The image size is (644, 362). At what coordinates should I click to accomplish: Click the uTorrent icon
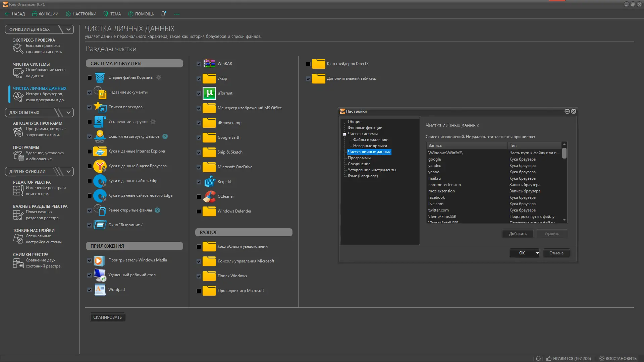(x=209, y=93)
